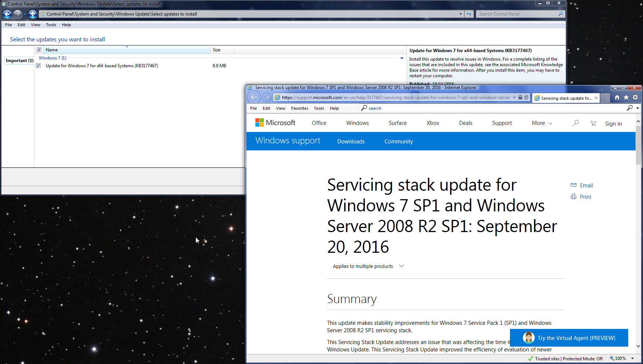This screenshot has height=364, width=643.
Task: Click Try the Virtual Agent (PREVIEW) button
Action: click(569, 338)
